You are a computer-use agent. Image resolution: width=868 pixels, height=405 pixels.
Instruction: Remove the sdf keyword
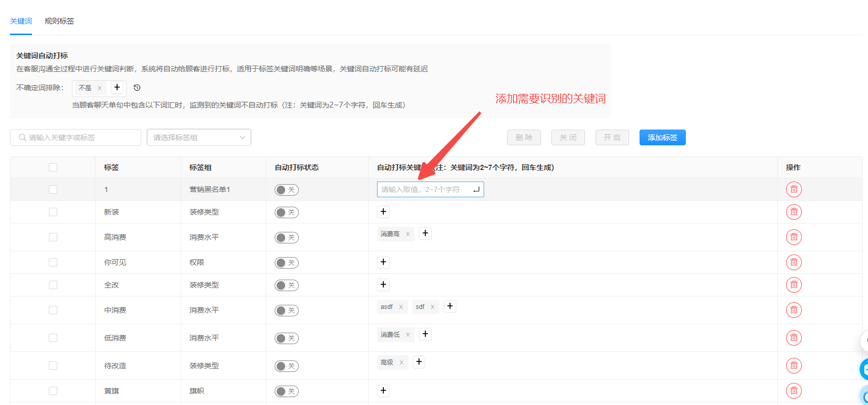pos(433,307)
